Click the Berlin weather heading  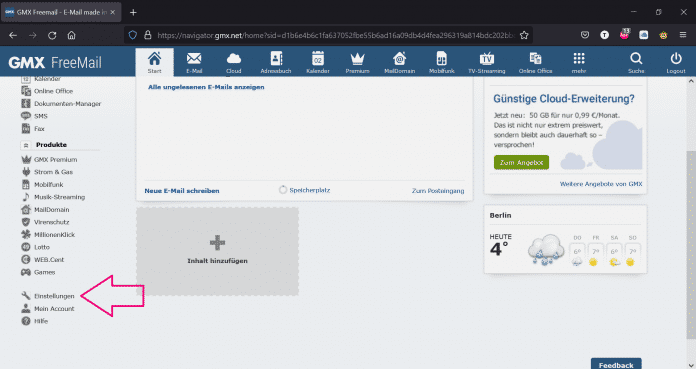point(500,215)
